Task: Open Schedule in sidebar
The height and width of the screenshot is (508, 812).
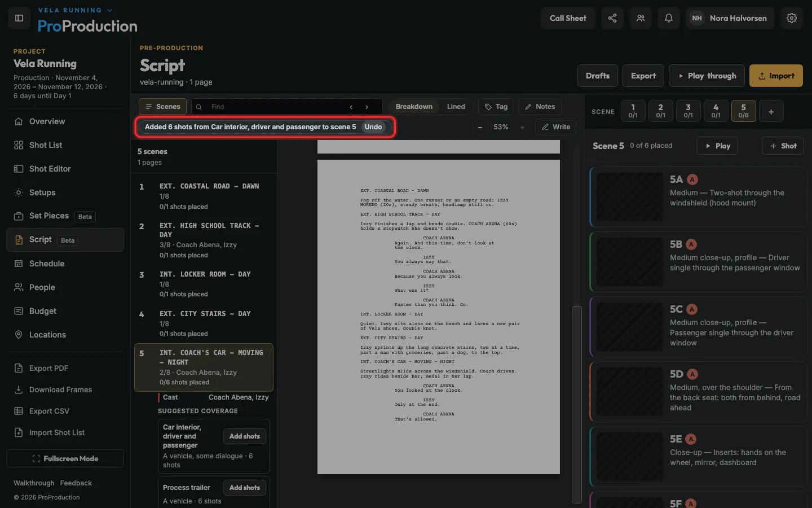Action: (65, 264)
